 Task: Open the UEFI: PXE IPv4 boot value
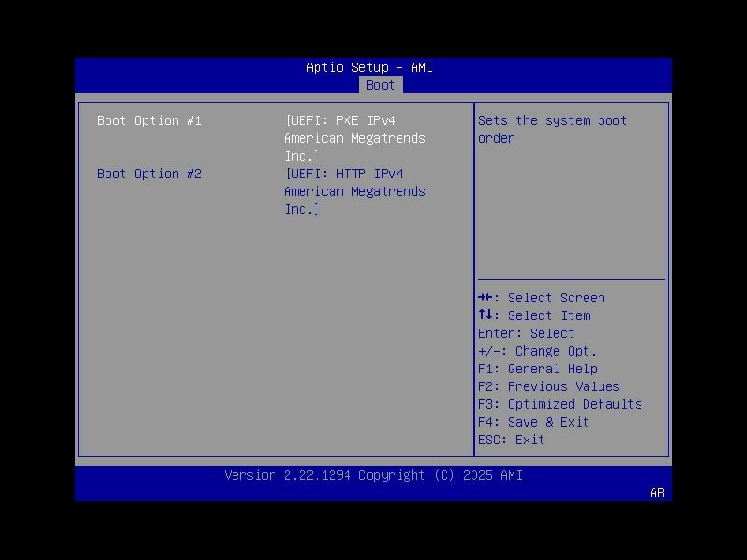pyautogui.click(x=355, y=138)
